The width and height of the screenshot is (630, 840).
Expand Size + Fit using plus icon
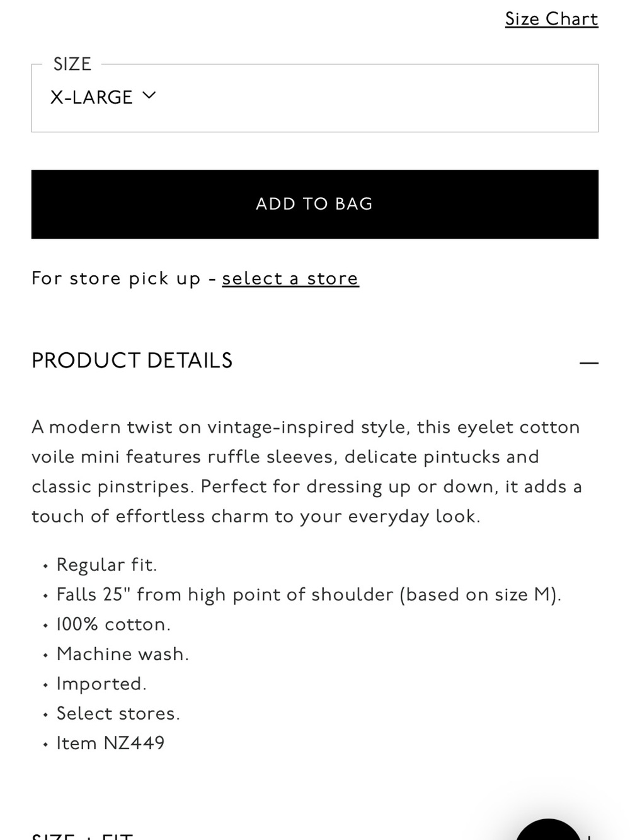[589, 837]
